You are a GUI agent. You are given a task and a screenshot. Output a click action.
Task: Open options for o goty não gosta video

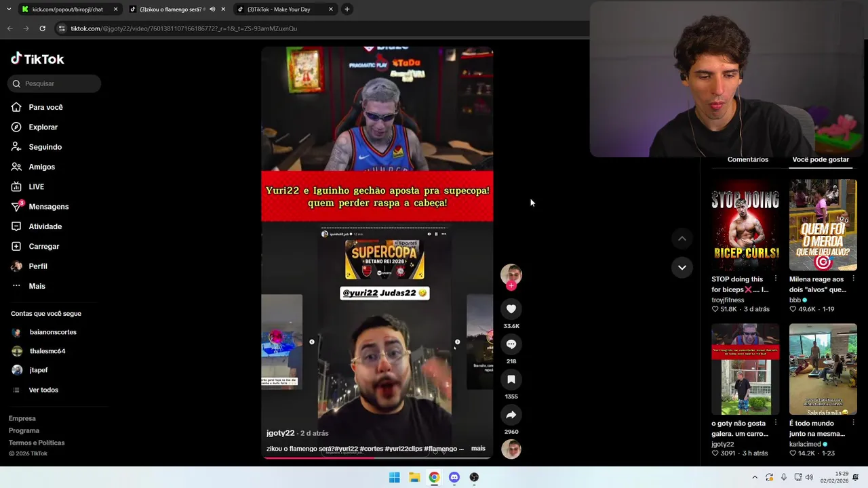point(775,424)
